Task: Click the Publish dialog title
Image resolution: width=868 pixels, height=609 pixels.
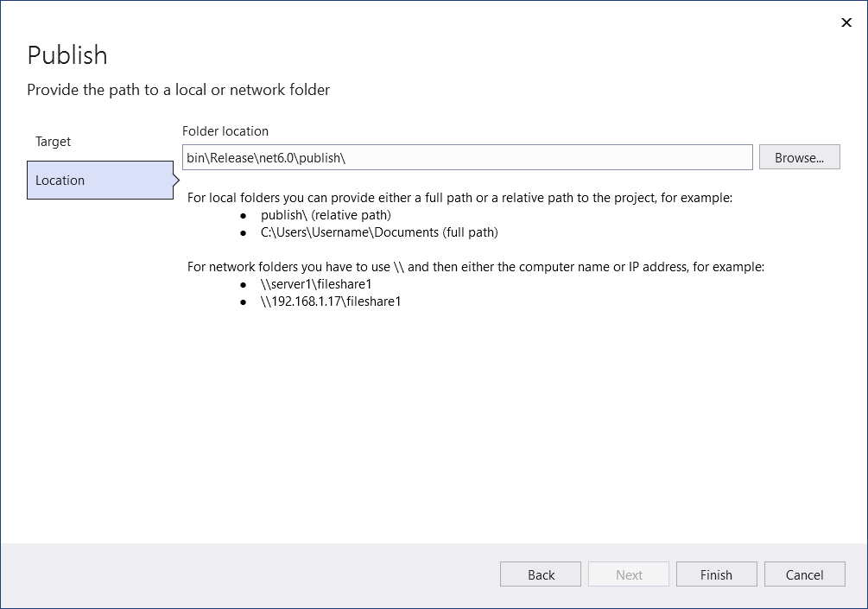Action: tap(67, 54)
